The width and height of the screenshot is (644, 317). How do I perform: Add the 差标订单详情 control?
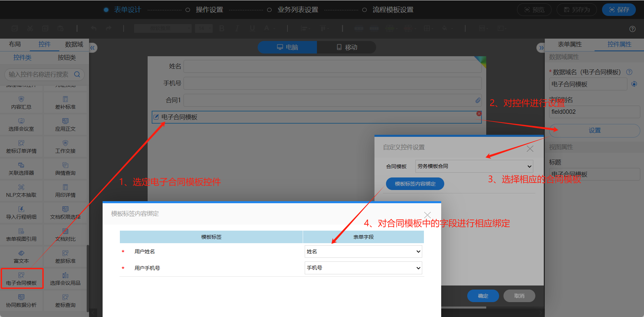pos(21,147)
